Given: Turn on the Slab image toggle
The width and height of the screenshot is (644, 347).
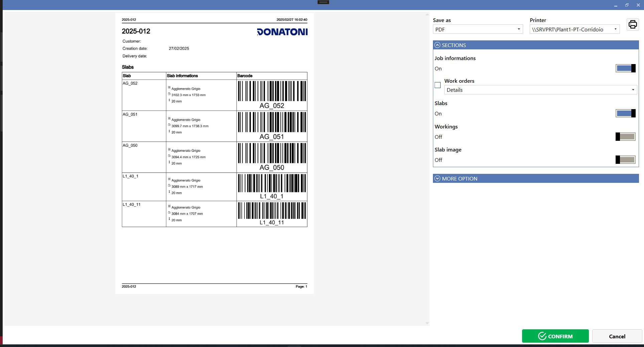Looking at the screenshot, I should (625, 160).
